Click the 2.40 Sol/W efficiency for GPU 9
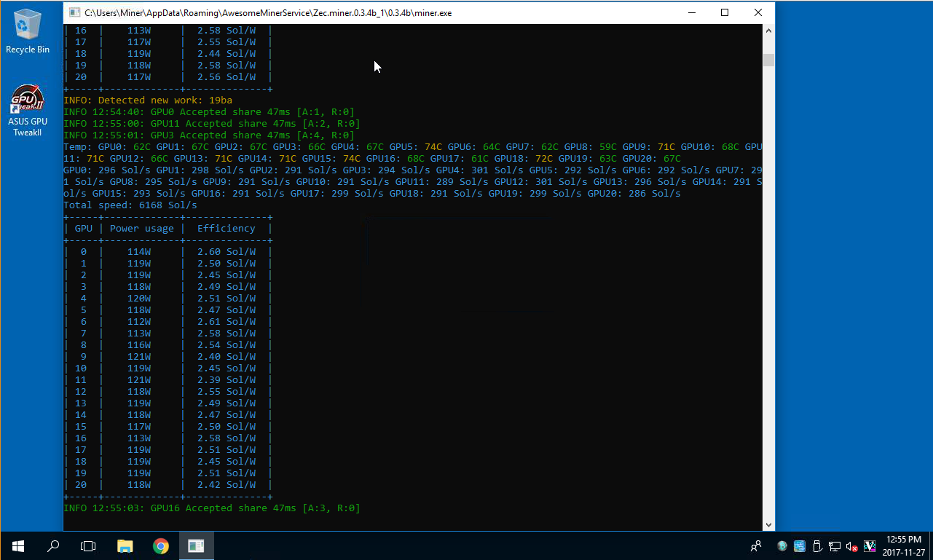Screen dimensions: 933x560 click(227, 356)
